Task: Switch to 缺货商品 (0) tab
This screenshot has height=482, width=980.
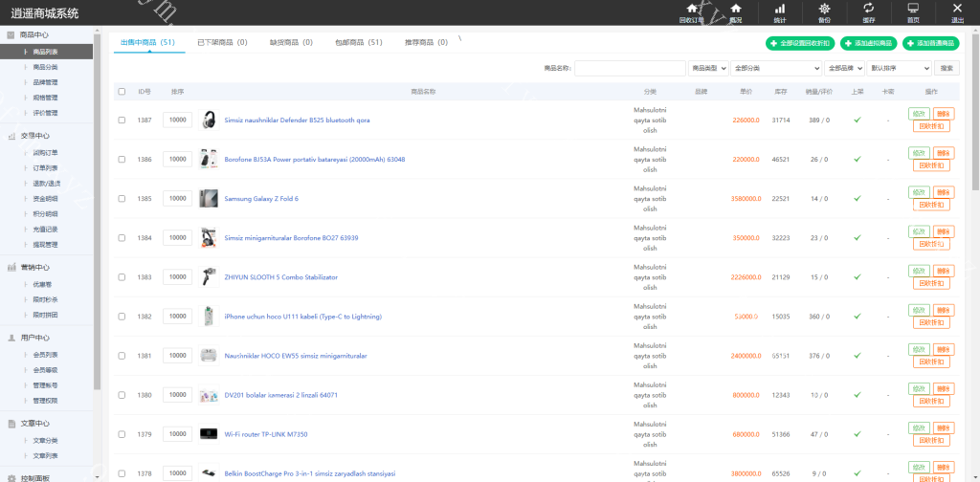Action: [x=291, y=42]
